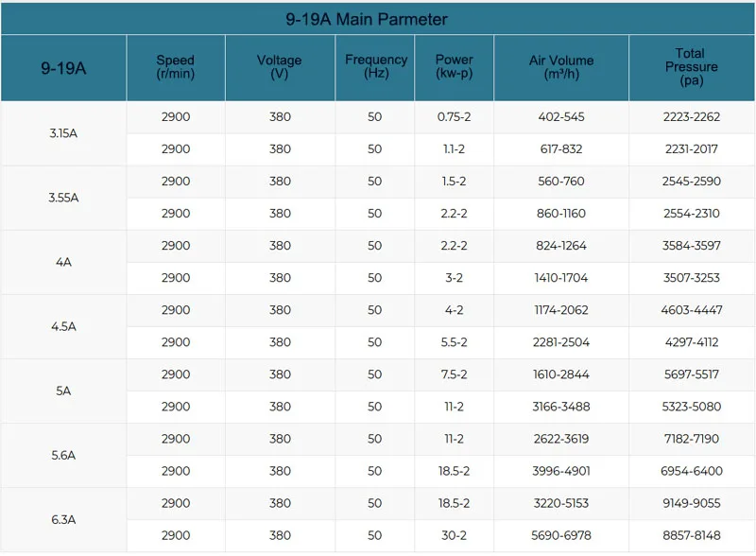Select the 402-545 air volume cell
This screenshot has height=556, width=756.
coord(561,117)
